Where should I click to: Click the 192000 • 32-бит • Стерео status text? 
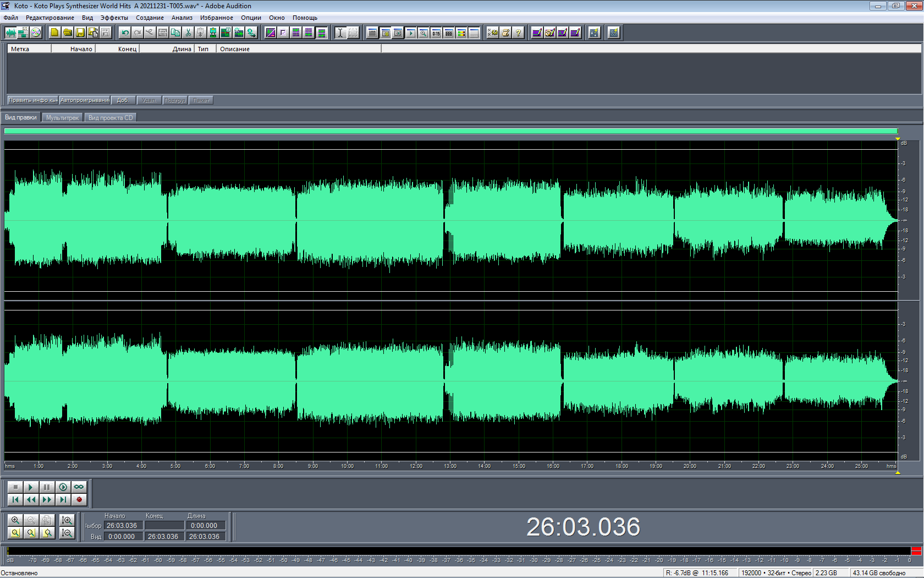coord(776,573)
